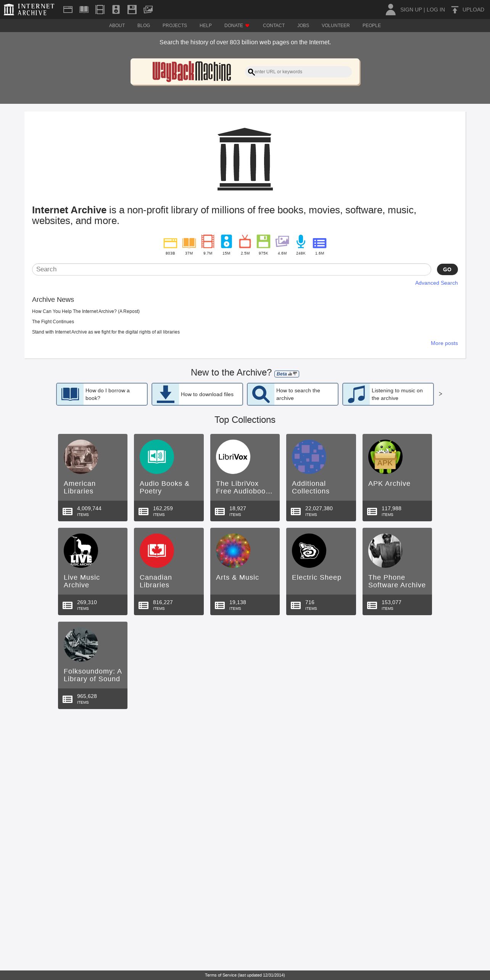Open Advanced Search link

436,283
